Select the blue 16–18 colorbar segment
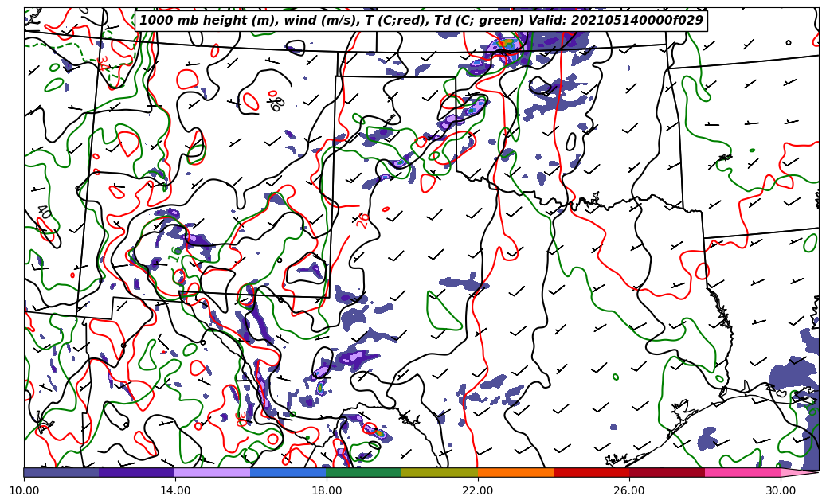 [x=288, y=472]
